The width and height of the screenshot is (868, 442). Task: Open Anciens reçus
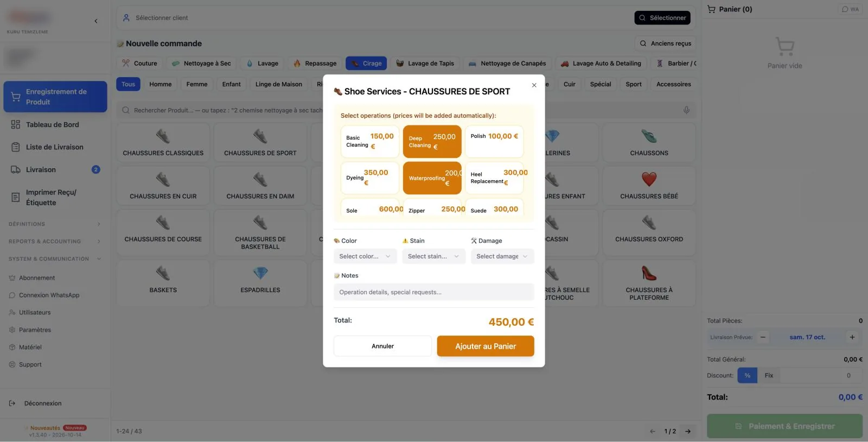(666, 43)
